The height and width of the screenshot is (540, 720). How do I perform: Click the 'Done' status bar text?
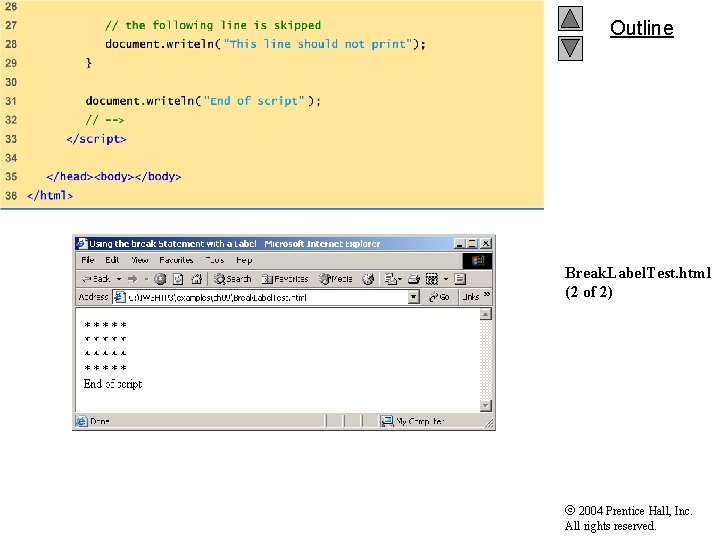pos(100,421)
